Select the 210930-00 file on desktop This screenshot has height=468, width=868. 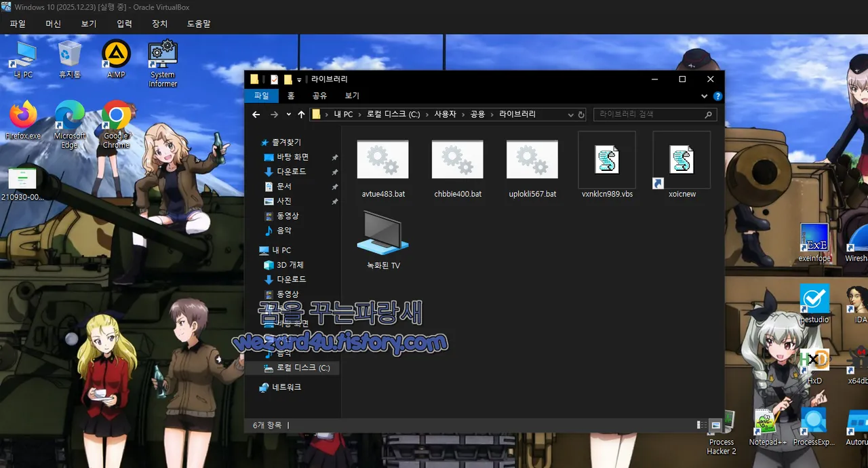(22, 184)
